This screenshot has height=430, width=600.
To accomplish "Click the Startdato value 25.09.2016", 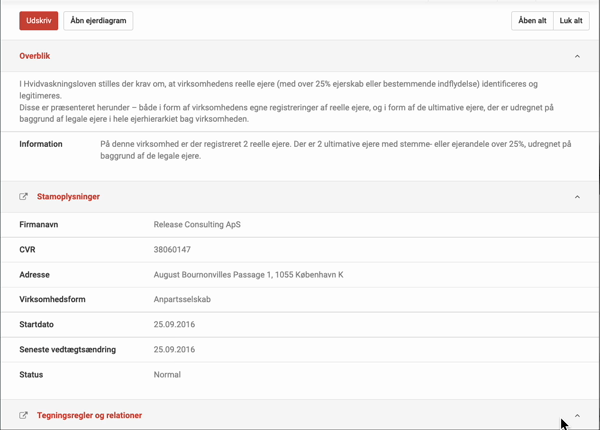I will click(174, 325).
